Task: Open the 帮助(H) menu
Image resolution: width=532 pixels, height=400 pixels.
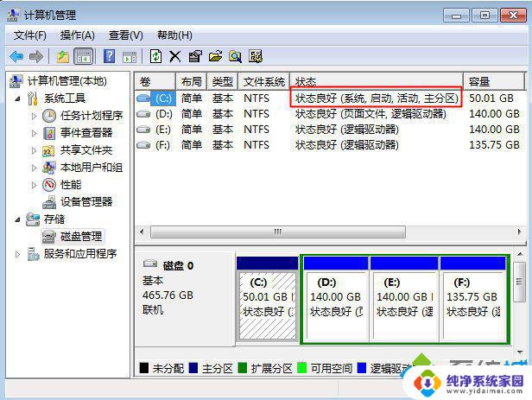Action: tap(174, 35)
